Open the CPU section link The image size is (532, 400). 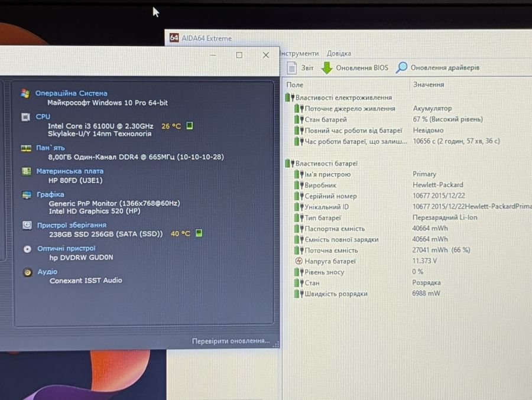[x=43, y=117]
